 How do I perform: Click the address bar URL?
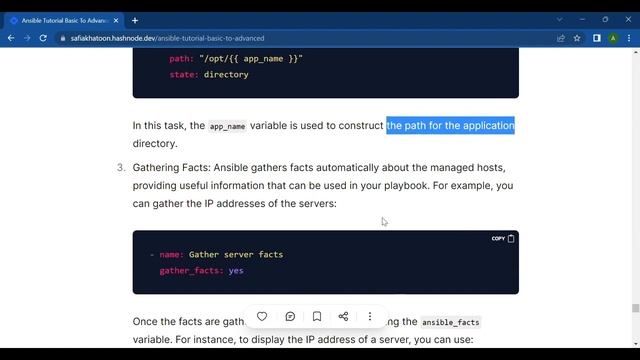point(167,38)
